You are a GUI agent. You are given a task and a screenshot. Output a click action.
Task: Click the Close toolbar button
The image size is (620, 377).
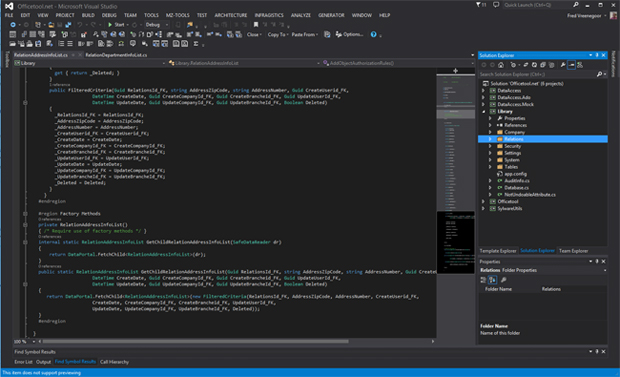point(254,34)
